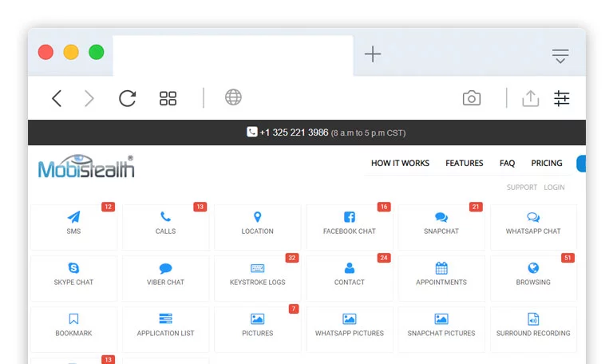The height and width of the screenshot is (364, 613).
Task: Open the tab grid overview icon
Action: pyautogui.click(x=168, y=98)
